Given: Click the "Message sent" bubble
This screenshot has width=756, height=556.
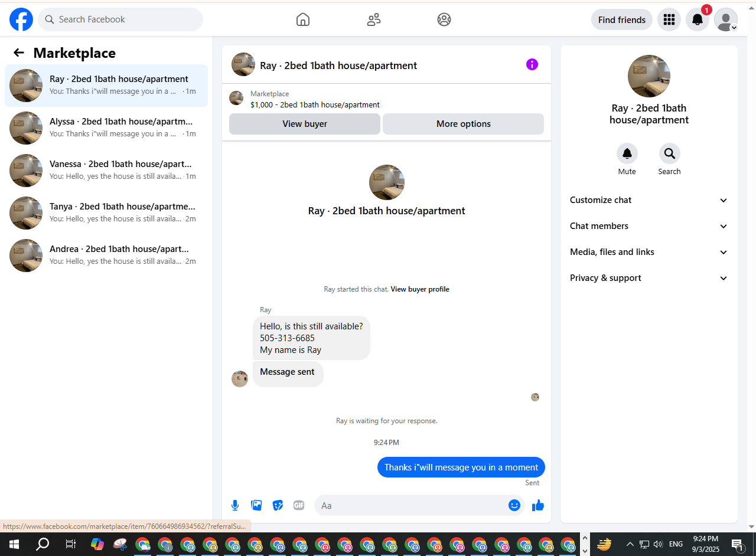Looking at the screenshot, I should tap(288, 374).
